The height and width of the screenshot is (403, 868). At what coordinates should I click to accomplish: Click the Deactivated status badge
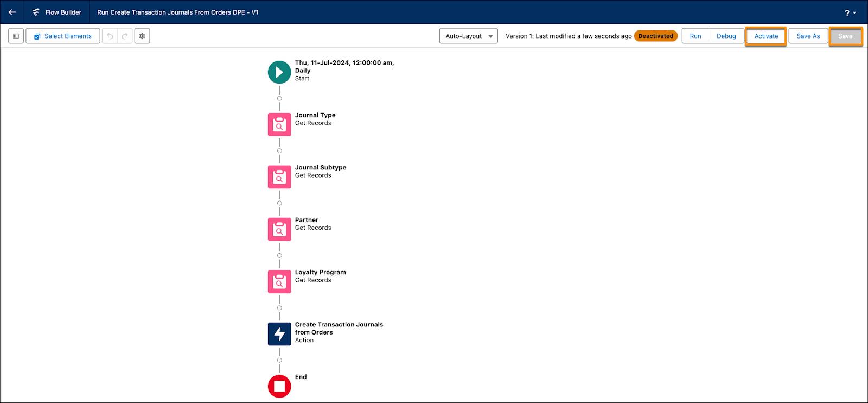pyautogui.click(x=655, y=36)
